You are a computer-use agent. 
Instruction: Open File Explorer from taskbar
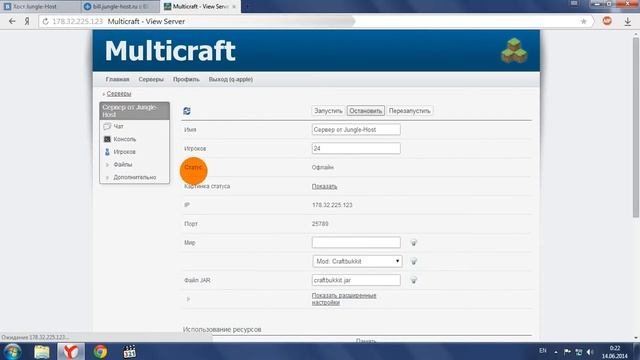[x=42, y=351]
